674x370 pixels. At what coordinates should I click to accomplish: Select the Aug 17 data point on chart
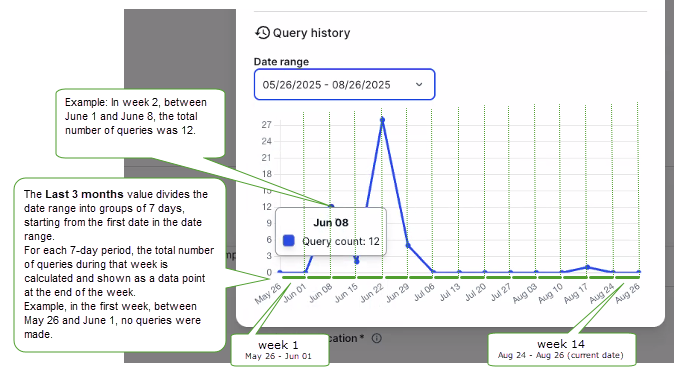588,267
